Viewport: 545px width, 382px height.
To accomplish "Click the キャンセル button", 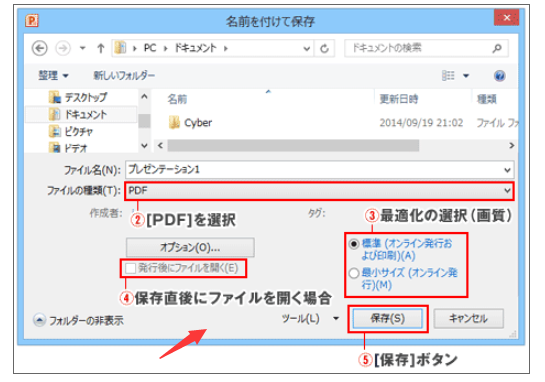I will click(x=468, y=318).
